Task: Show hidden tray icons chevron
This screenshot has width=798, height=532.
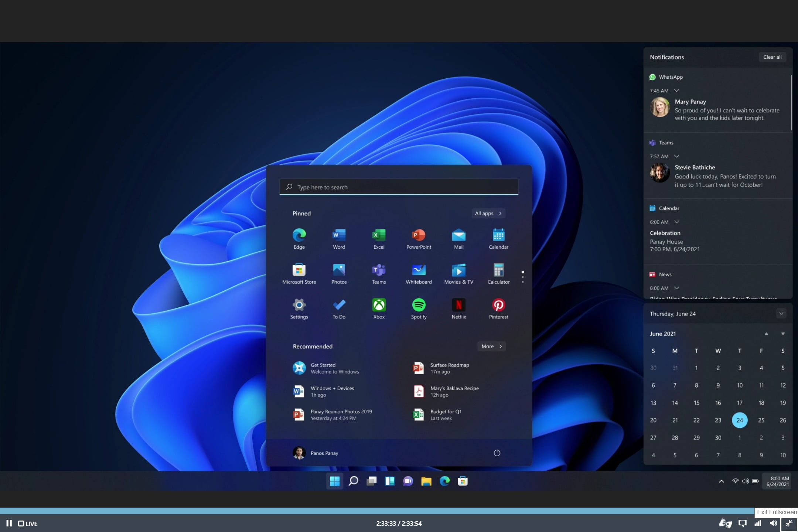Action: pyautogui.click(x=721, y=481)
